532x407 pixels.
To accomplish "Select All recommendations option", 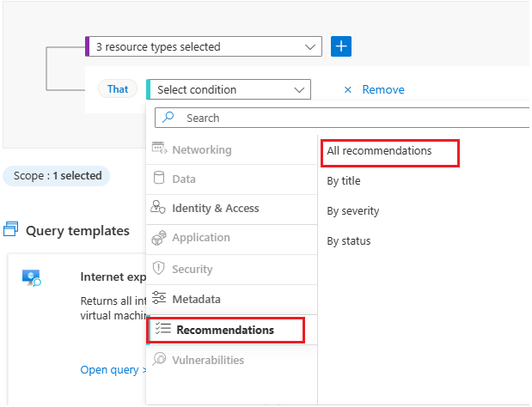I will tap(379, 151).
